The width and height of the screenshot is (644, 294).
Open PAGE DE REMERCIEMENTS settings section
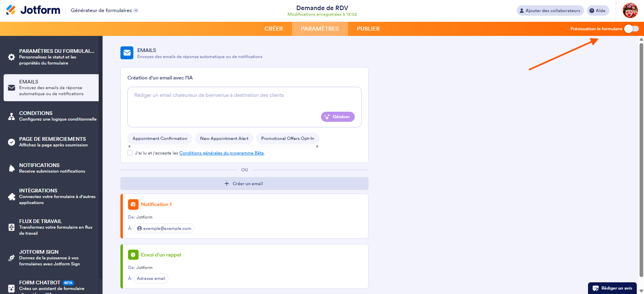(51, 142)
